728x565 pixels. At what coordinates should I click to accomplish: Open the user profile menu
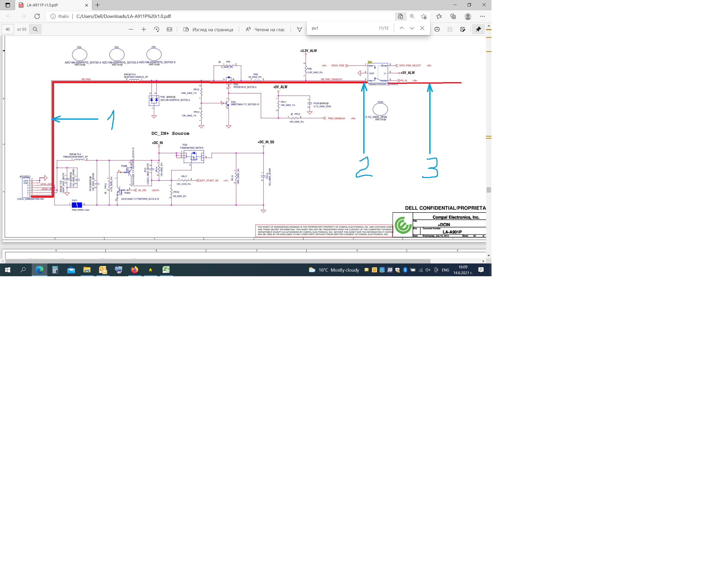coord(468,16)
